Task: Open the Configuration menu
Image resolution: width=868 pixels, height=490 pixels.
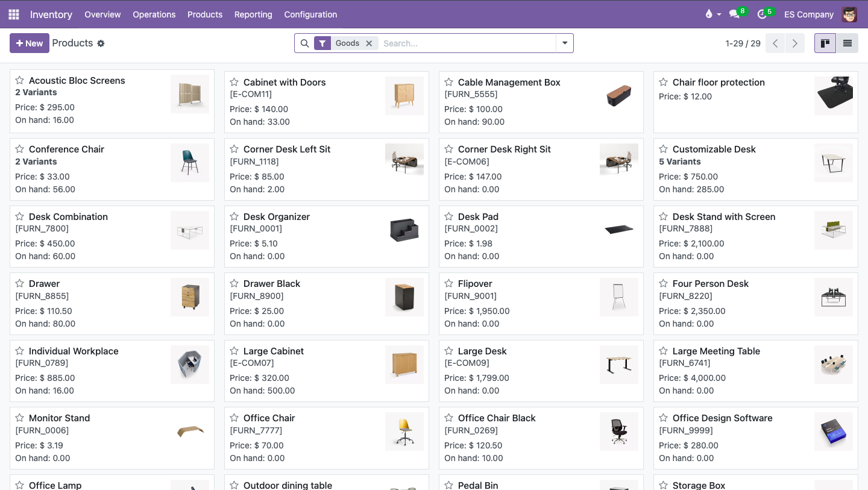Action: coord(310,14)
